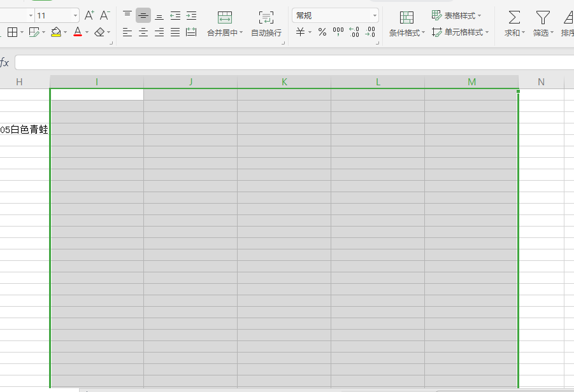Apply top vertical alignment

(x=127, y=15)
